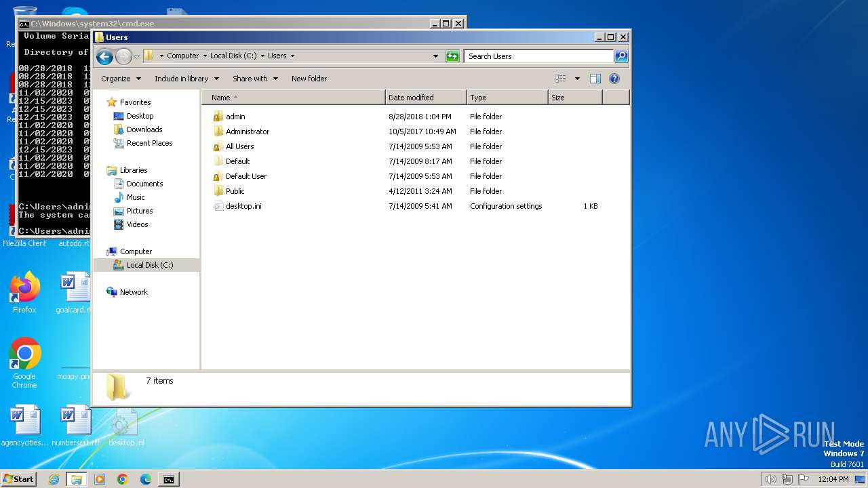Expand the Computer breadcrumb arrow
The height and width of the screenshot is (488, 868).
(x=205, y=56)
